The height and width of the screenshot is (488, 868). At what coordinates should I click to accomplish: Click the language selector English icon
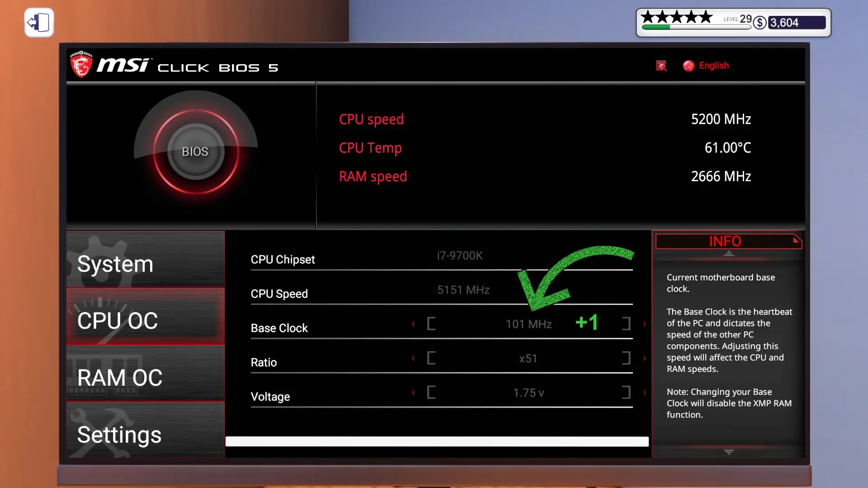[689, 66]
